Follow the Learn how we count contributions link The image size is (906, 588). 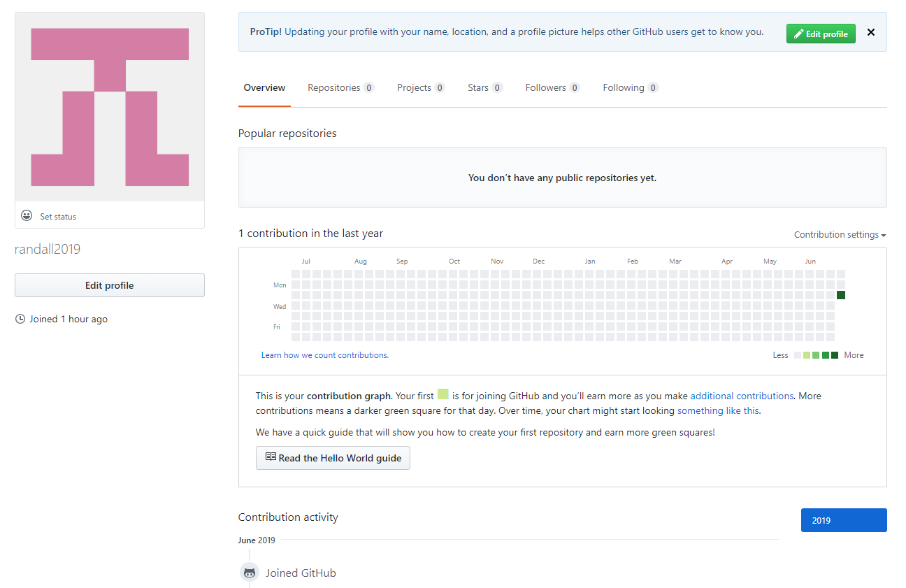tap(325, 355)
